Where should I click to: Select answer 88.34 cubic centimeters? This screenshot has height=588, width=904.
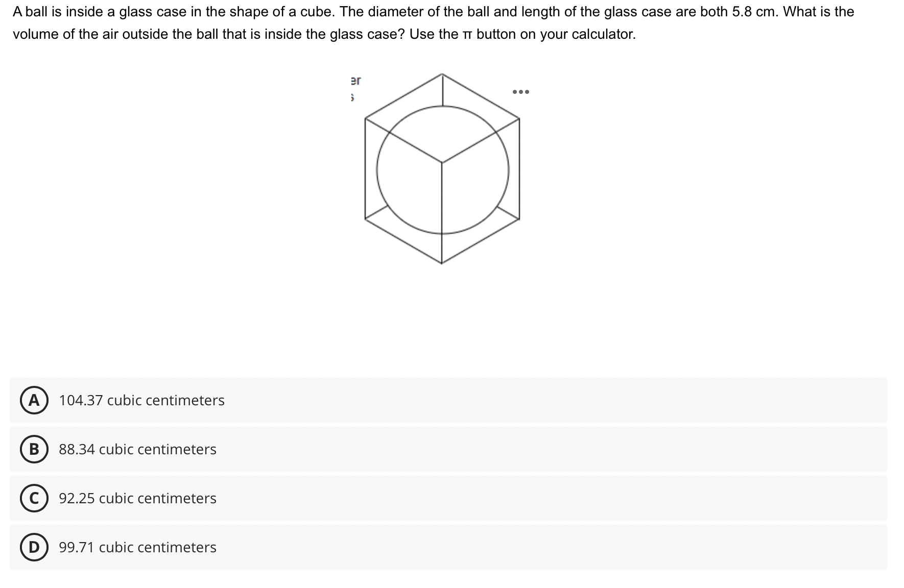coord(137,450)
